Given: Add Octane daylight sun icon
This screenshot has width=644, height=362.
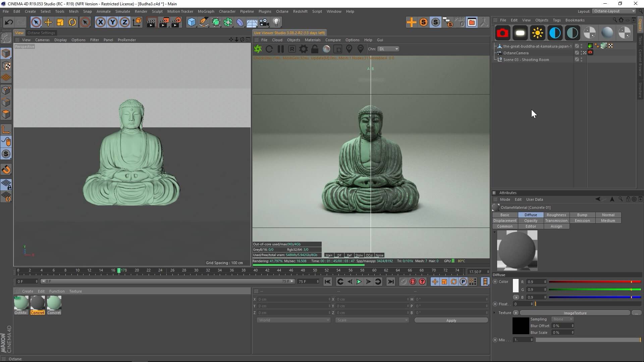Looking at the screenshot, I should pos(537,33).
